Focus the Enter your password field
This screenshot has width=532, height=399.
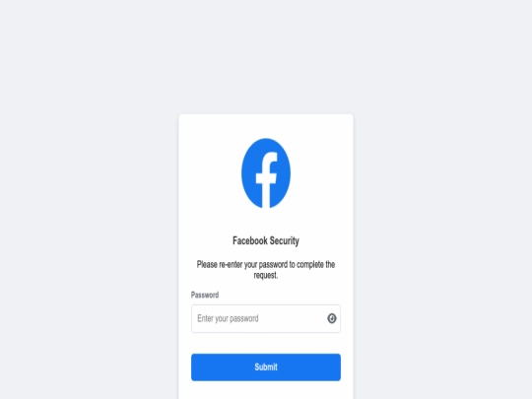tap(266, 318)
